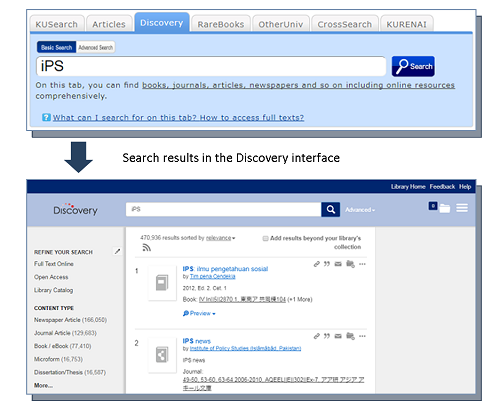Click the magnifier search icon button
The height and width of the screenshot is (416, 500).
(331, 209)
